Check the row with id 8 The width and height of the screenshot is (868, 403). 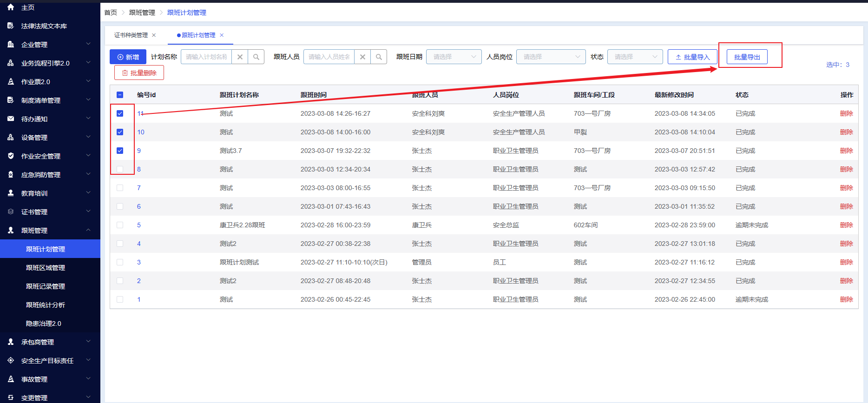[120, 169]
